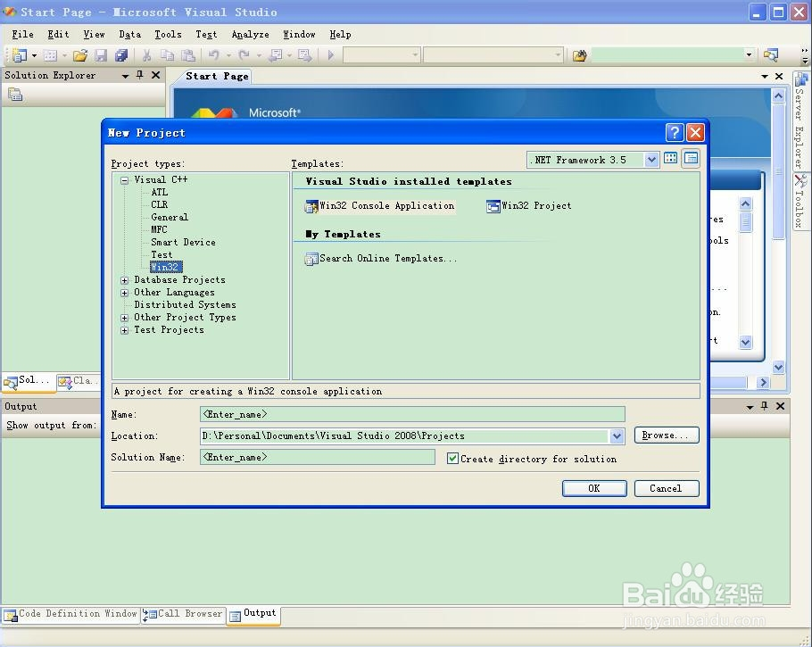Image resolution: width=812 pixels, height=647 pixels.
Task: Switch to the Class View tab
Action: point(79,381)
